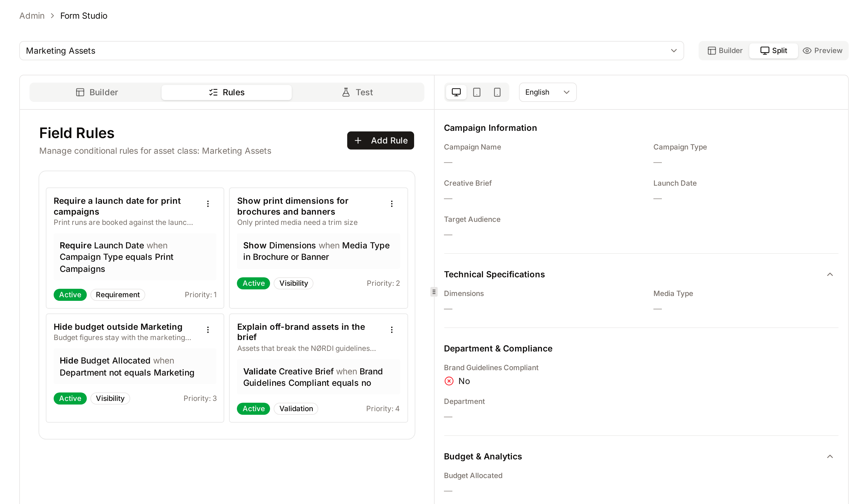Open menu for off-brand assets rule card
The image size is (868, 504).
click(x=392, y=330)
